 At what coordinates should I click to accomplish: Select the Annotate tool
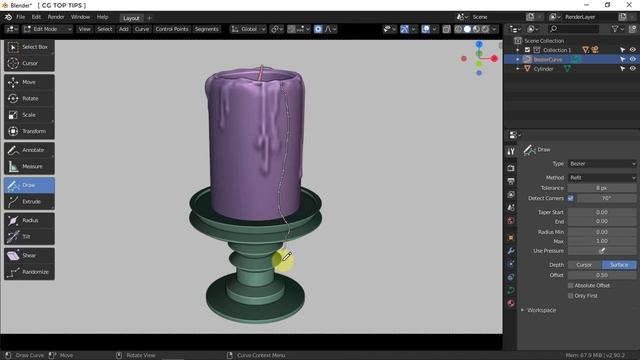[x=29, y=150]
